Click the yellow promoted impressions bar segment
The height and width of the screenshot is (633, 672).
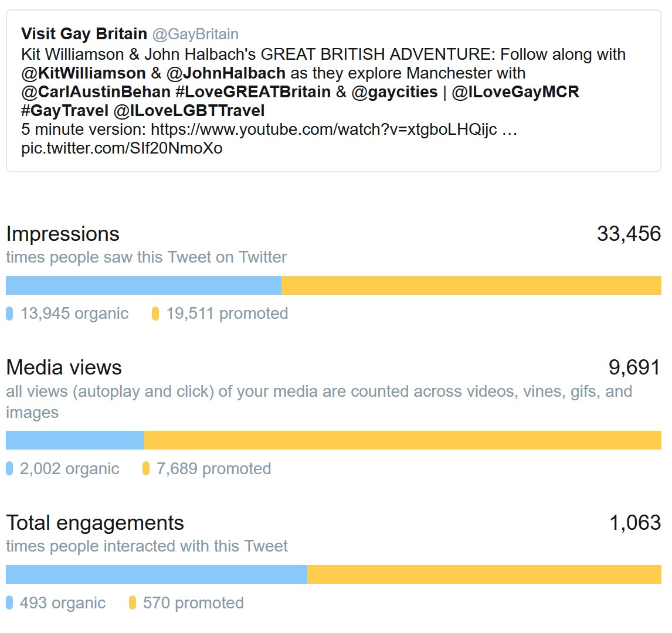[x=471, y=285]
